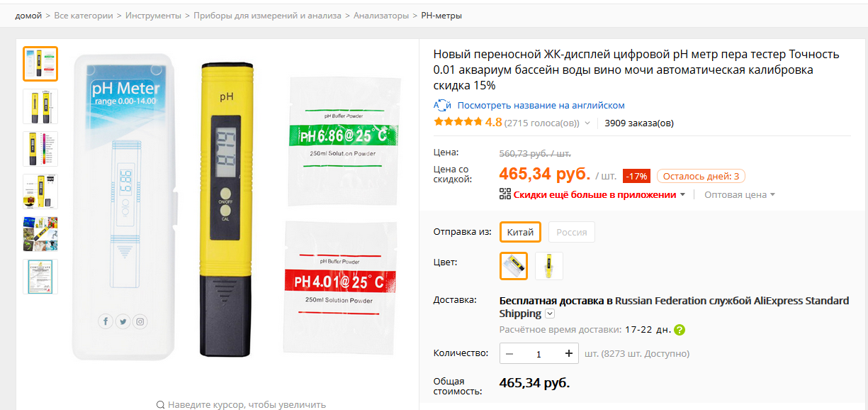868x410 pixels.
Task: Click the magnifier icon under the product image
Action: click(160, 404)
